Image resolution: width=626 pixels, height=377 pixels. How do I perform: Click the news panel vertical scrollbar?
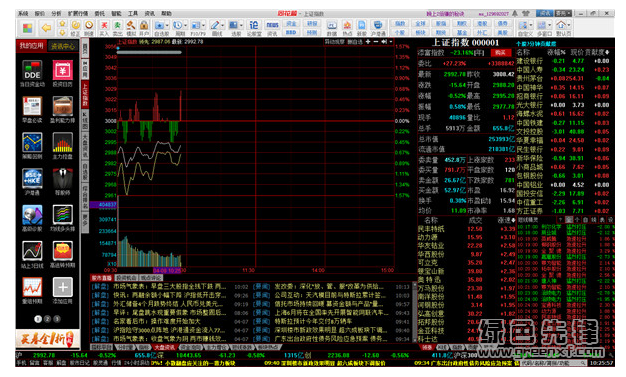coord(414,312)
